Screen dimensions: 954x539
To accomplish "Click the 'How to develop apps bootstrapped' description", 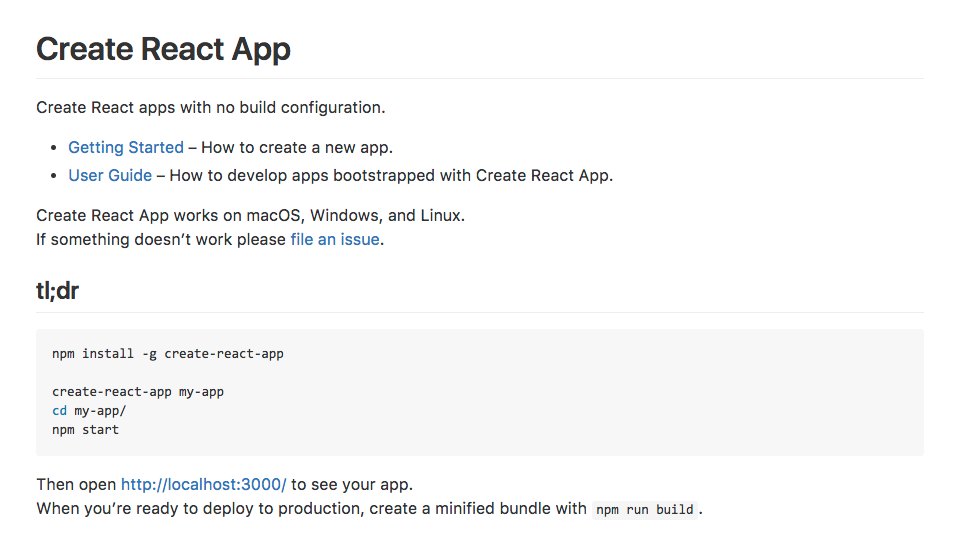I will tap(390, 175).
